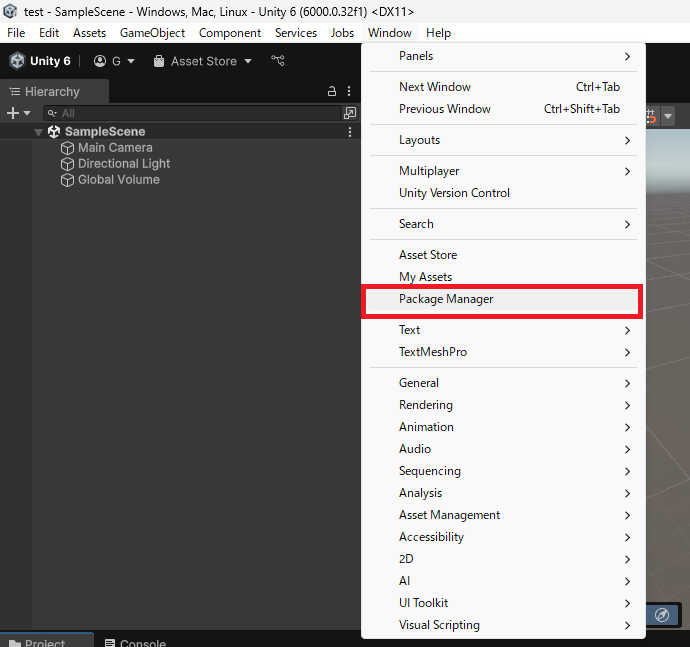Open the scene toolbar dropdown arrow at right
The image size is (690, 647).
pos(668,116)
